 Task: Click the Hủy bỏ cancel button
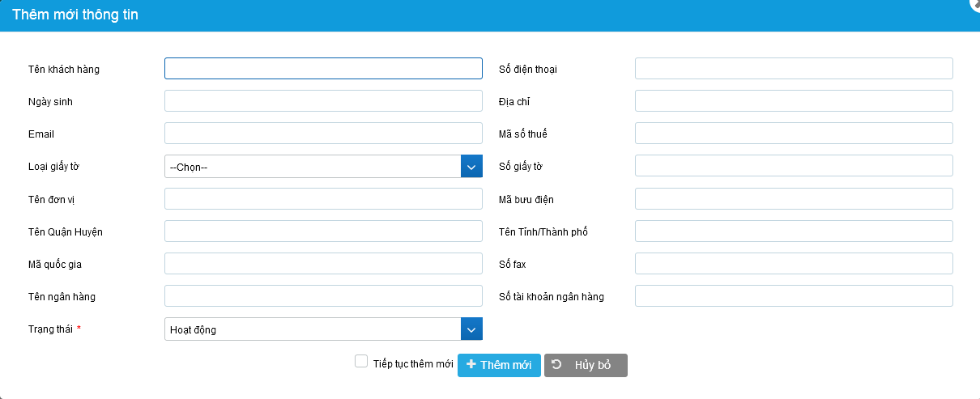pyautogui.click(x=586, y=365)
